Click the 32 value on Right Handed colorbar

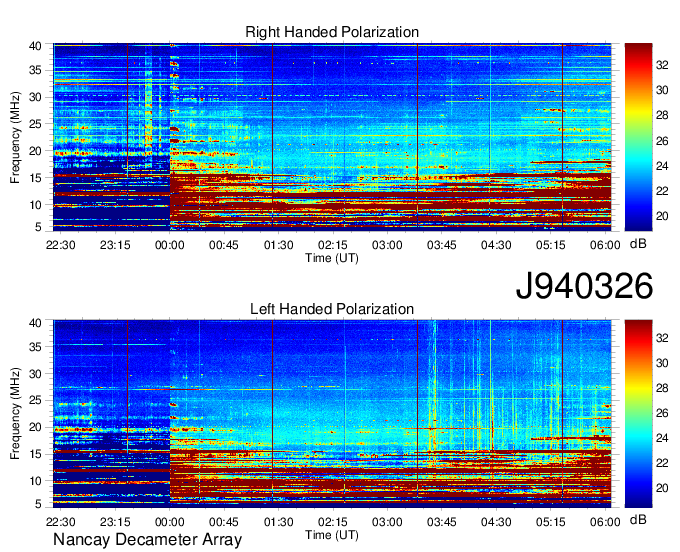(662, 65)
